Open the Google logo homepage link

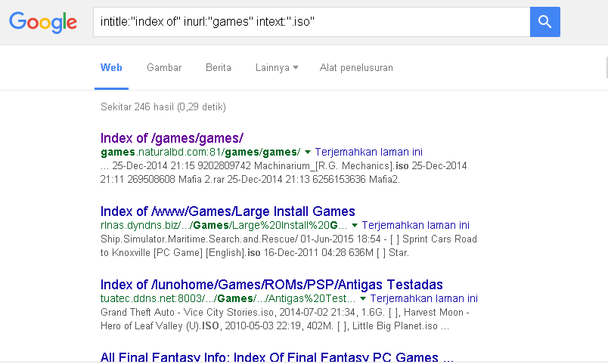pyautogui.click(x=43, y=23)
